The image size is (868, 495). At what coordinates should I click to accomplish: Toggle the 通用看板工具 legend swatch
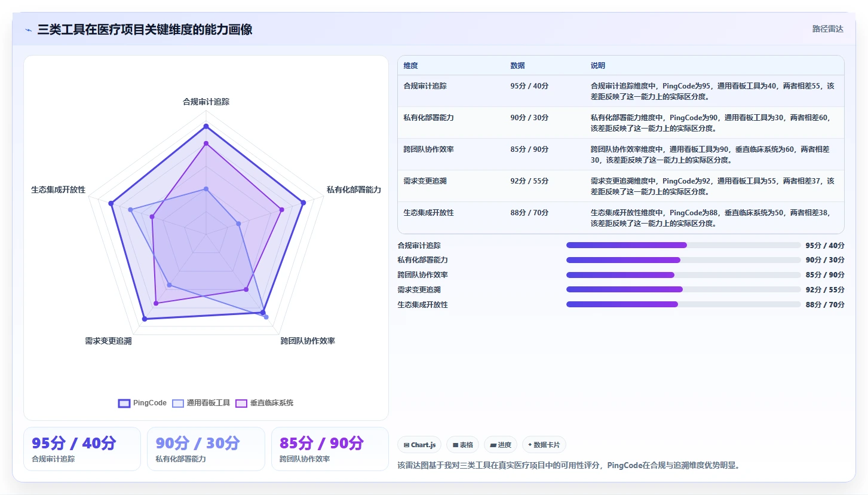[x=178, y=404]
